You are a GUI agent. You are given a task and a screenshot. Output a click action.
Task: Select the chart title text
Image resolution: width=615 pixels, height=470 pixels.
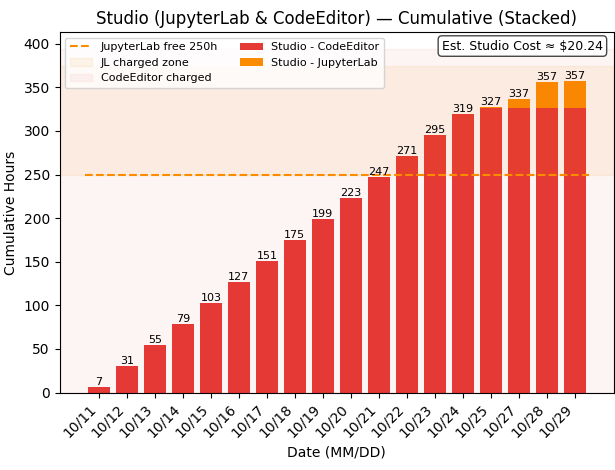336,18
